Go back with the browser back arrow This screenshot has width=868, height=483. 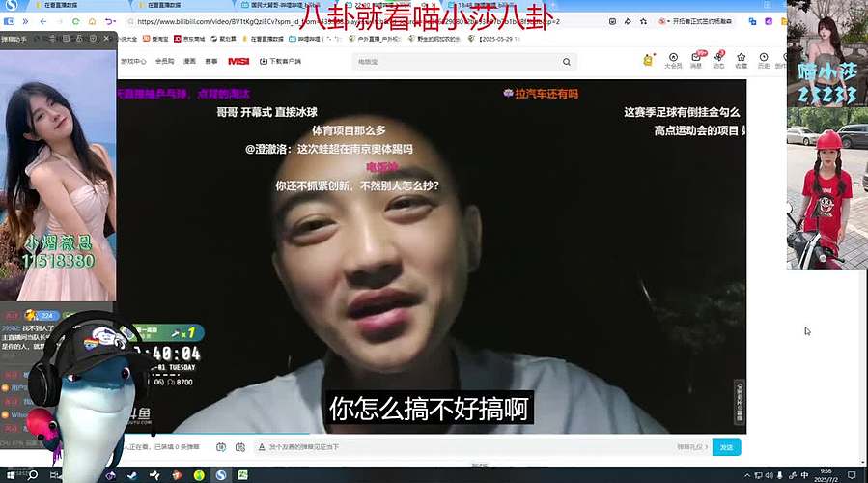[x=43, y=21]
